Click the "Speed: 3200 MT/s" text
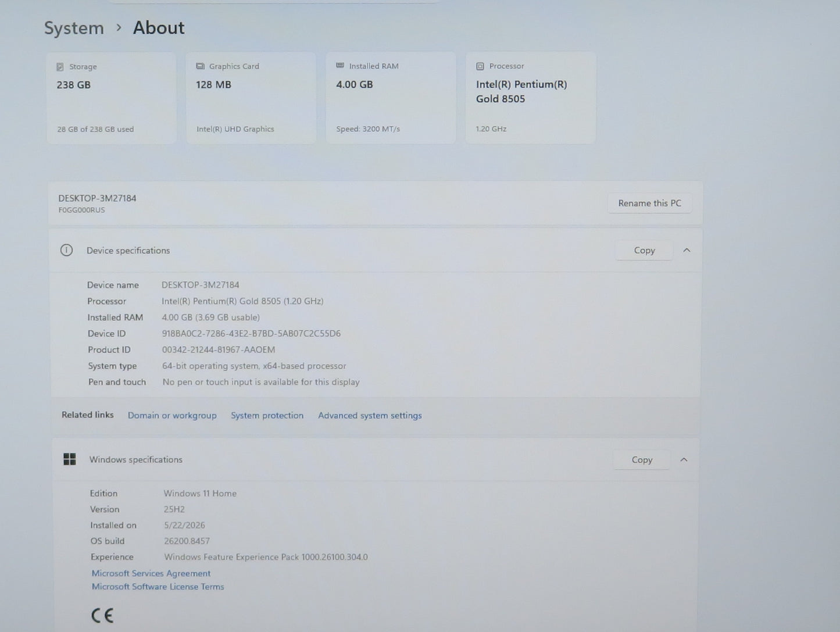 tap(368, 129)
